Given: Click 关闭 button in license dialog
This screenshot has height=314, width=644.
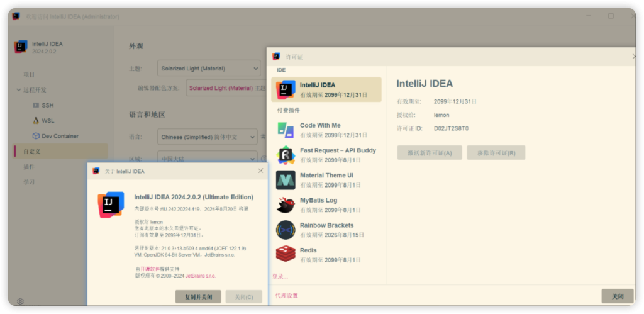Looking at the screenshot, I should click(x=618, y=296).
